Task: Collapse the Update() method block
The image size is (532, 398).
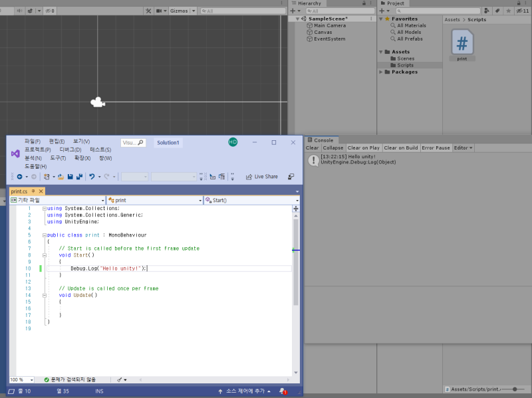Action: [45, 295]
